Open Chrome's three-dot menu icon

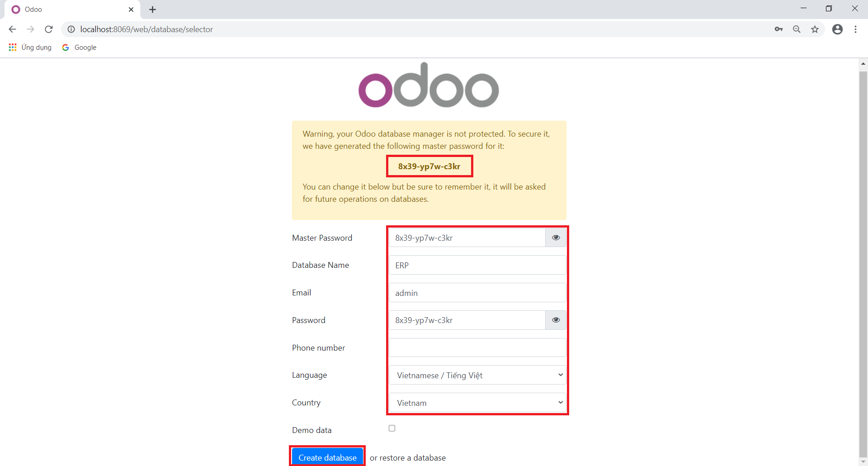[x=856, y=29]
